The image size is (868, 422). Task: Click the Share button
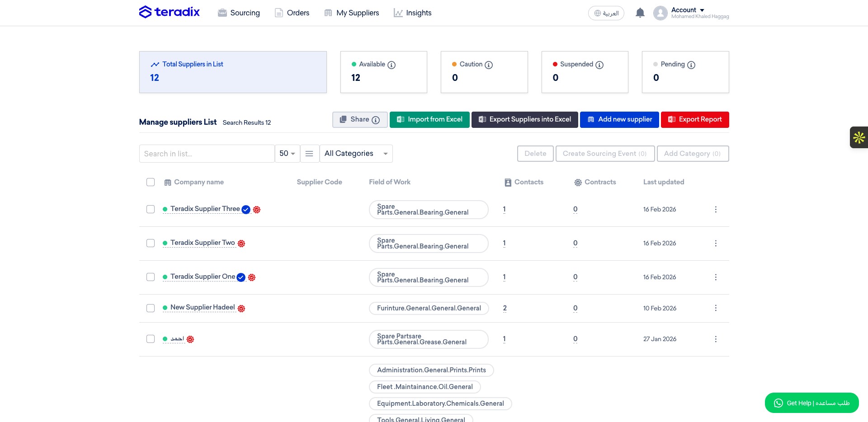tap(360, 120)
